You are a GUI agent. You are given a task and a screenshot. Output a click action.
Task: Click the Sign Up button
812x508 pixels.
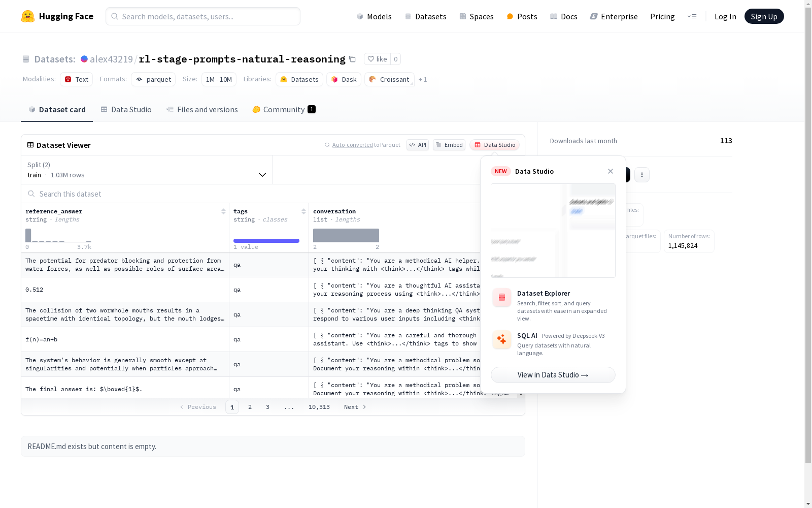point(764,16)
